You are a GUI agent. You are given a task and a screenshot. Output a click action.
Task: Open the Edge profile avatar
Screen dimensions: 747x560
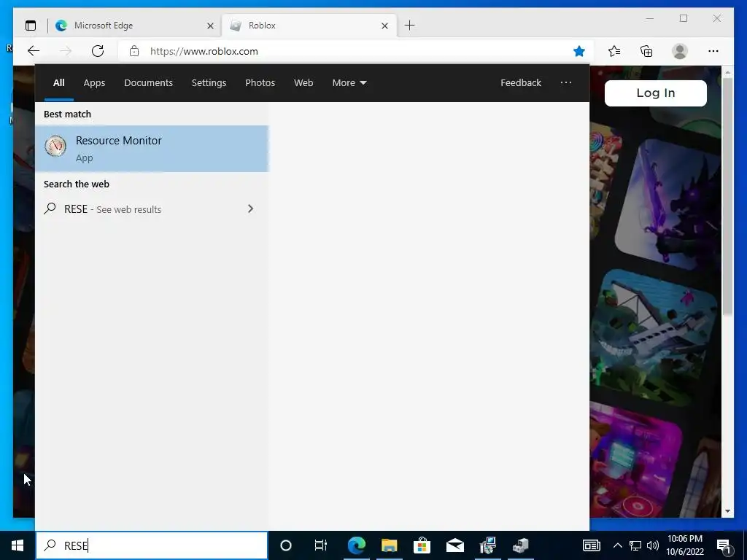pyautogui.click(x=680, y=51)
